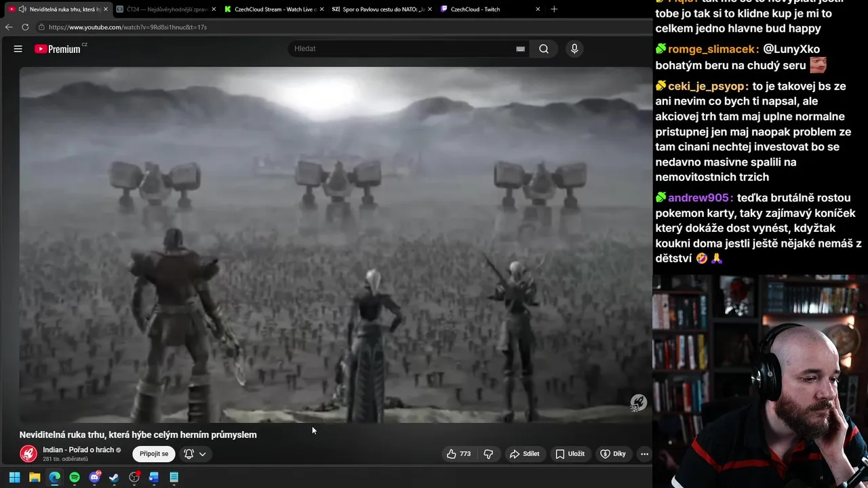The height and width of the screenshot is (488, 868).
Task: Click the YouTube search magnifier button
Action: pos(544,49)
